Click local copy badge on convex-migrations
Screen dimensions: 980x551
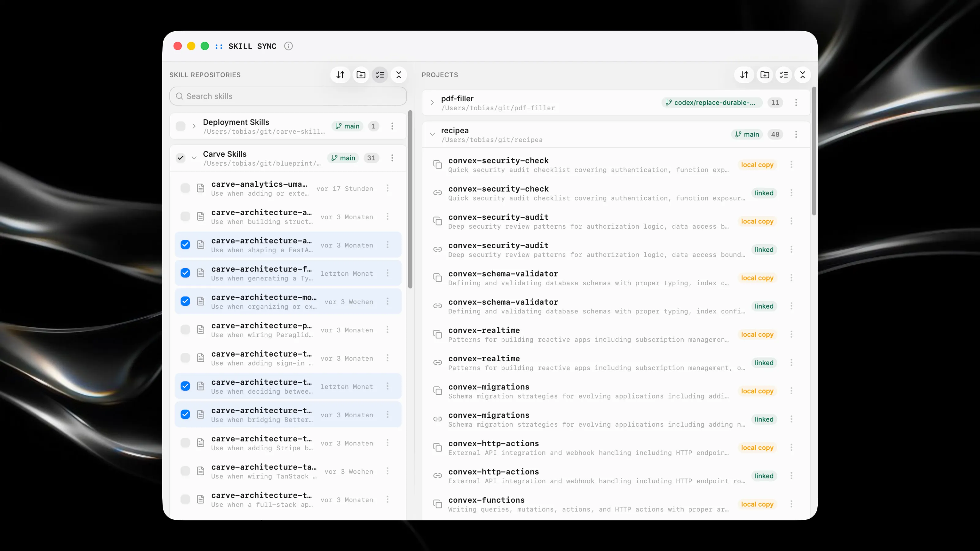(757, 391)
